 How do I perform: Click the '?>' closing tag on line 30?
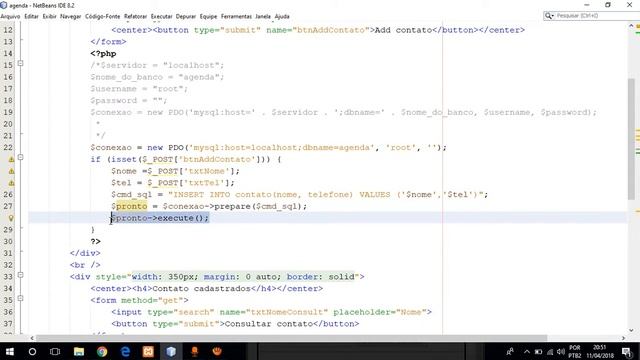(96, 241)
